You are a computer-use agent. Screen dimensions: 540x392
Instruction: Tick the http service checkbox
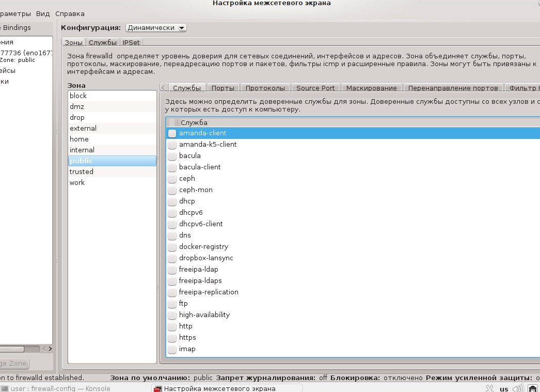172,326
